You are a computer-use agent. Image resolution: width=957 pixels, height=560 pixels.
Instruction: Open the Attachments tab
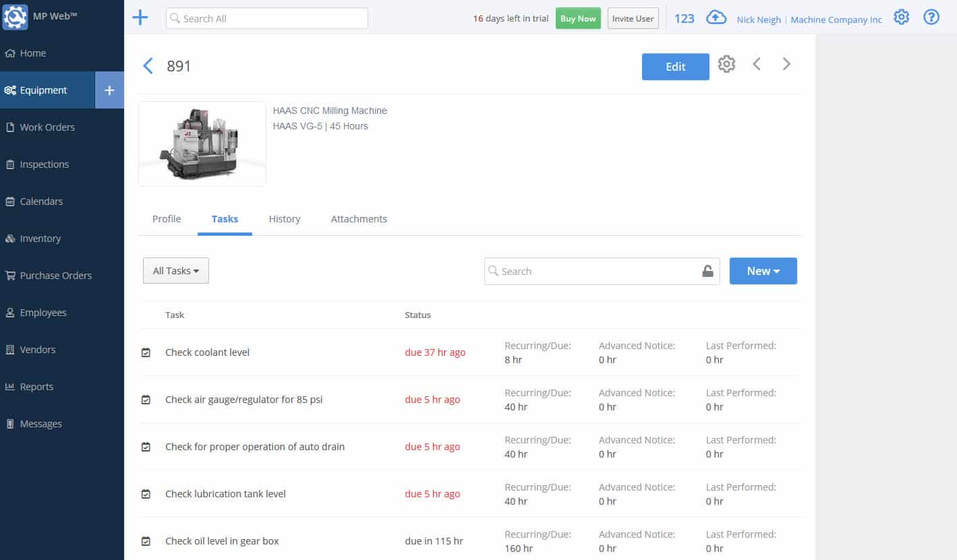coord(359,218)
